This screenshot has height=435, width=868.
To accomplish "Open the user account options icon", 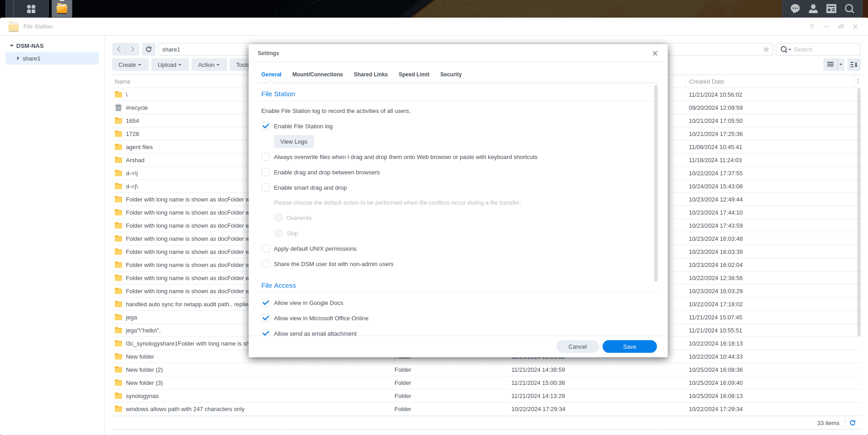I will pyautogui.click(x=813, y=9).
